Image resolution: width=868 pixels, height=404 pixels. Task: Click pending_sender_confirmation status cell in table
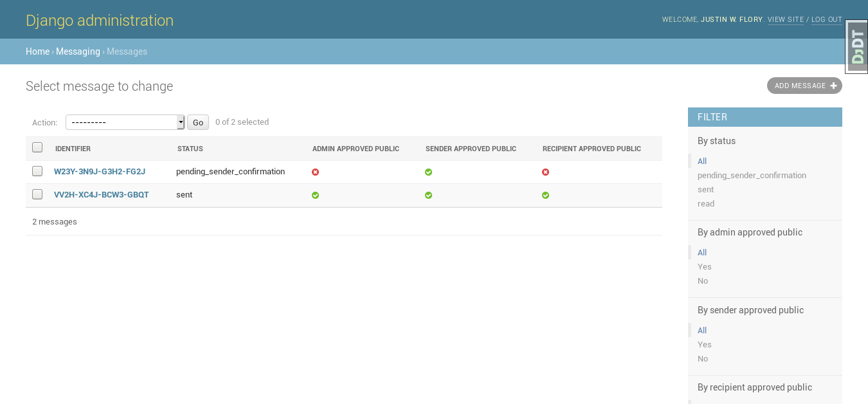click(230, 172)
